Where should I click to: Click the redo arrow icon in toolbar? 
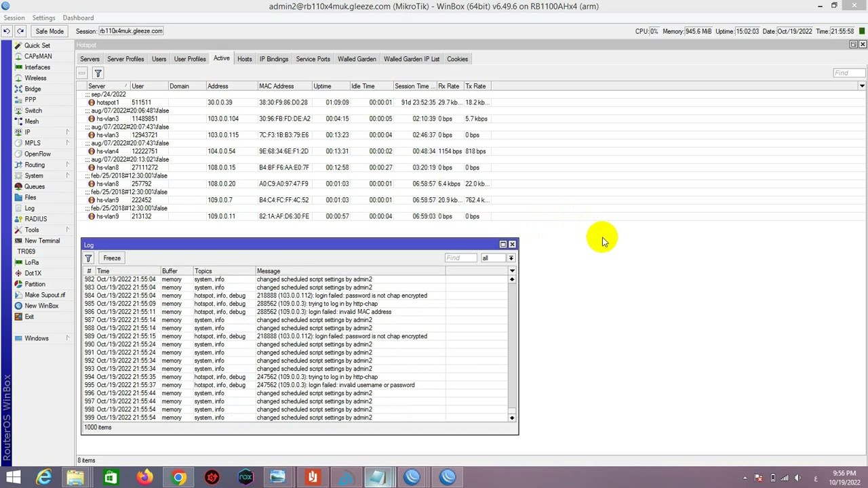tap(20, 31)
